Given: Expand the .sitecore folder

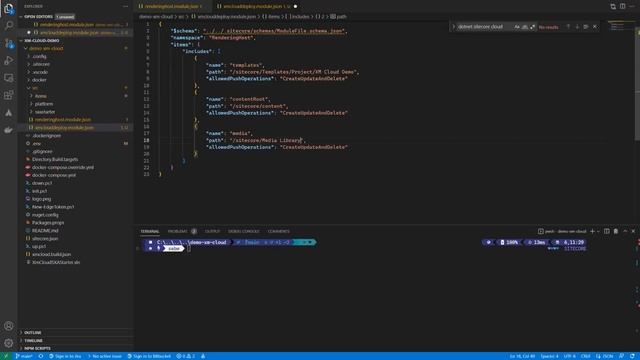Looking at the screenshot, I should 41,64.
